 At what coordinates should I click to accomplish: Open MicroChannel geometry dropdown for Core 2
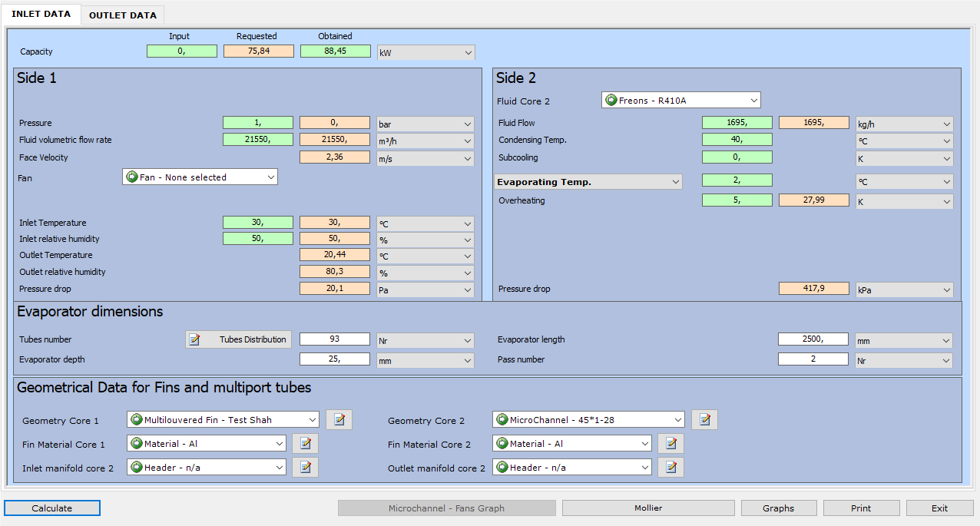pos(588,420)
